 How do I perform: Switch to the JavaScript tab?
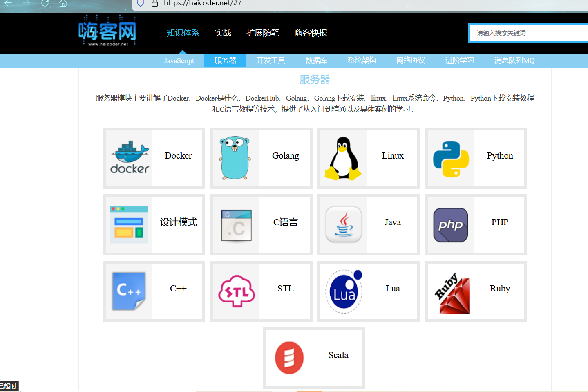coord(179,60)
